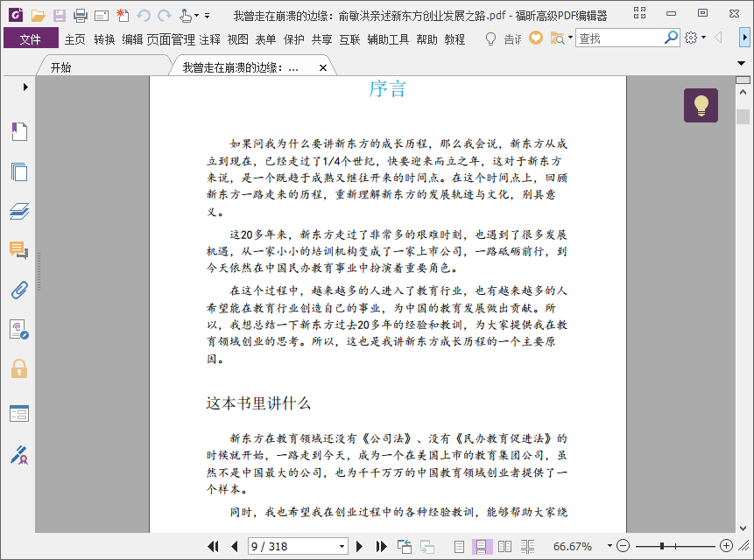
Task: Toggle full screen ribbon mode
Action: [639, 13]
